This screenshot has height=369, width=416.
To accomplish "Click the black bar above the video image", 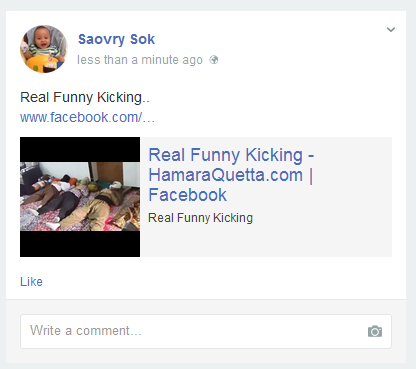I will (80, 149).
